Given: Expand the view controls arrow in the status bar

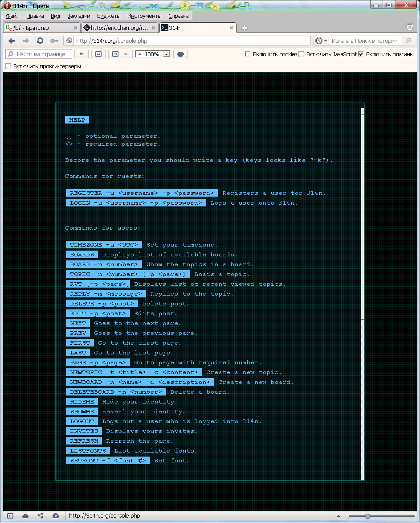Looking at the screenshot, I should click(x=338, y=516).
